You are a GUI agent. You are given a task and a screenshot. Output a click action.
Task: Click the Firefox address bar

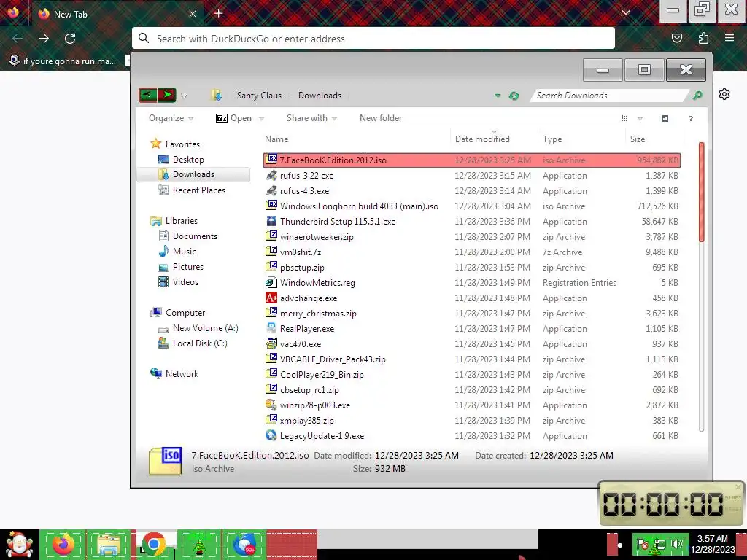[373, 39]
